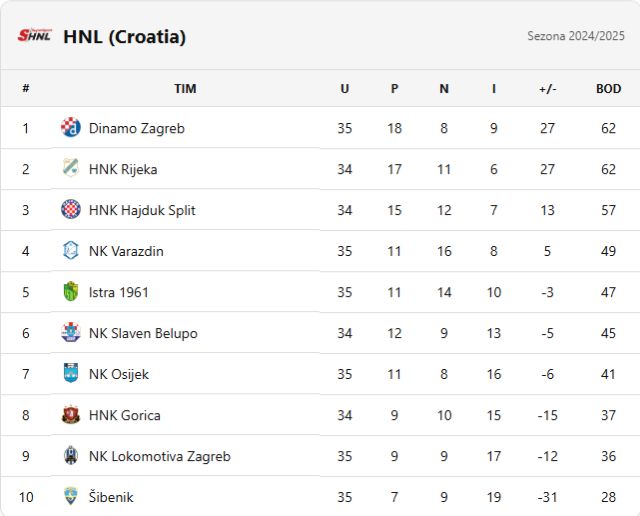Screen dimensions: 640x516
Task: Open the HNK Hajduk Split team link
Action: tap(142, 210)
